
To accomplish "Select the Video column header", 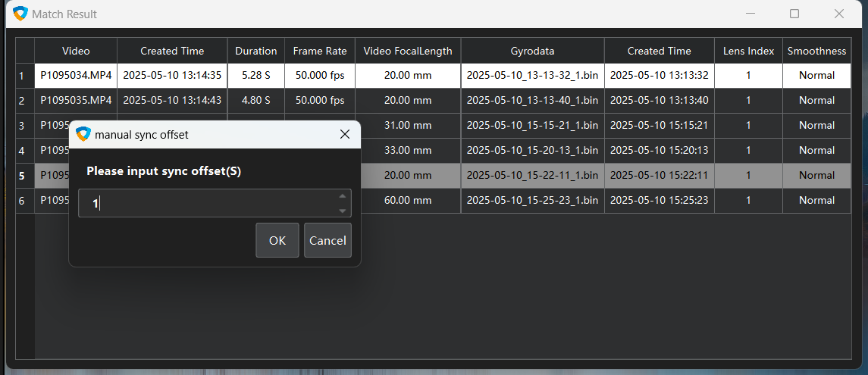I will click(76, 51).
